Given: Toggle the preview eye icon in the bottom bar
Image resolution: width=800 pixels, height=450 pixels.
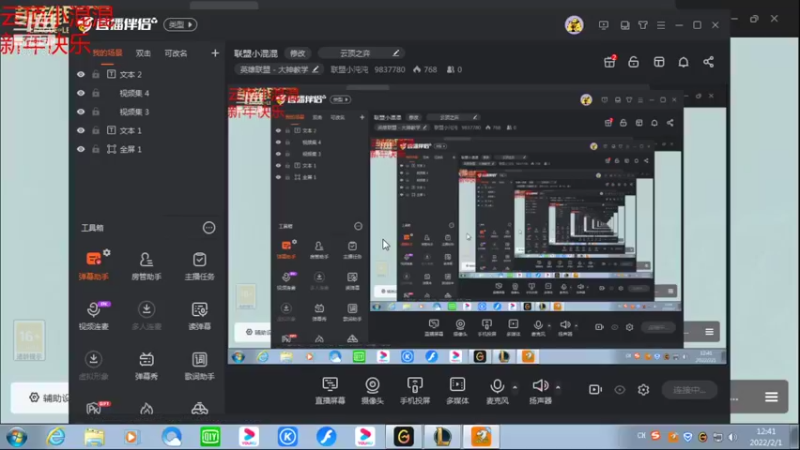Looking at the screenshot, I should pyautogui.click(x=619, y=390).
